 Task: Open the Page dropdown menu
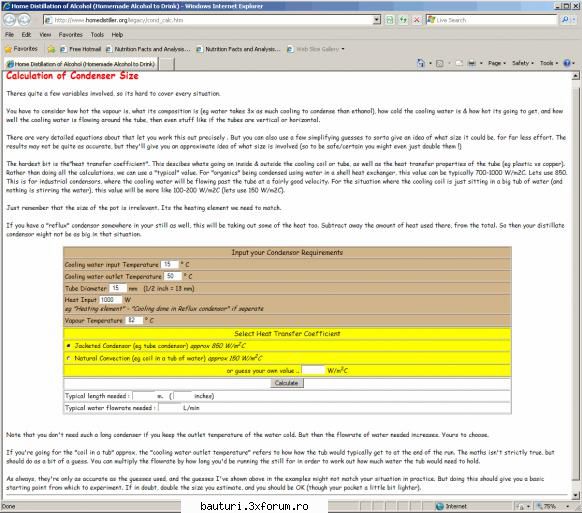pyautogui.click(x=497, y=63)
